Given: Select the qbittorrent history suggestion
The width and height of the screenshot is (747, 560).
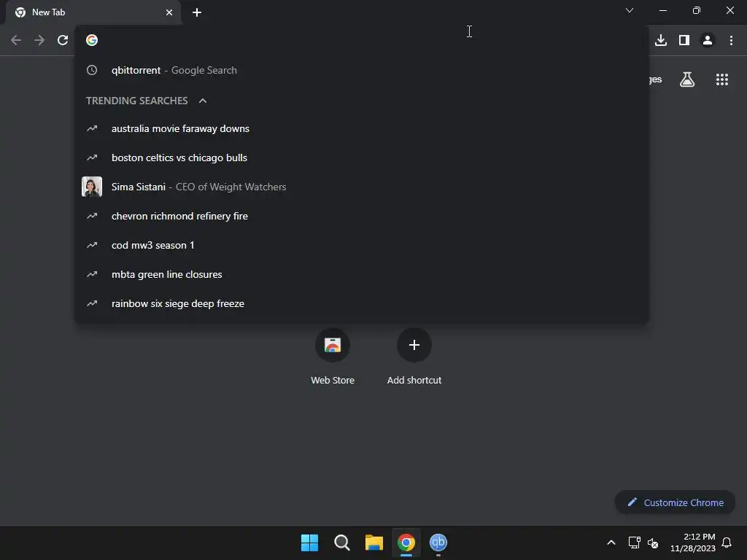Looking at the screenshot, I should tap(362, 70).
